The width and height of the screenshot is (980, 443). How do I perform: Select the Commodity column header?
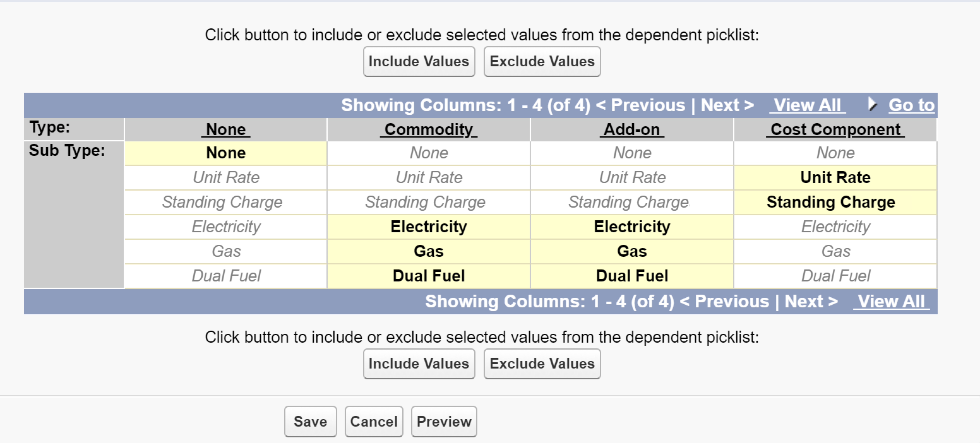click(429, 130)
